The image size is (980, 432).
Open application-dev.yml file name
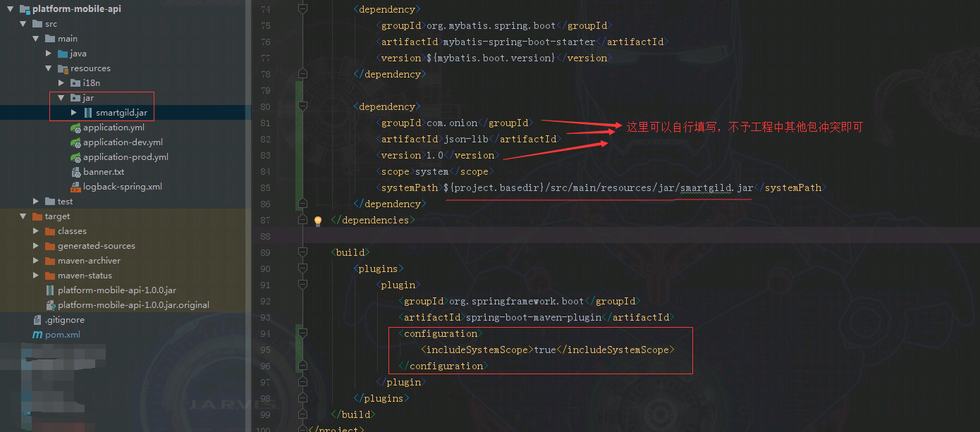pos(123,142)
